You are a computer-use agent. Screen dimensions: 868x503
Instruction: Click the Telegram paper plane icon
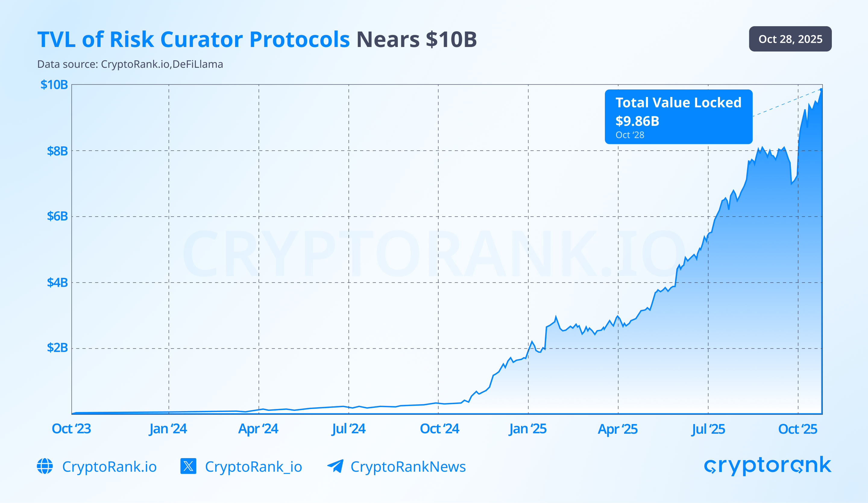[x=335, y=466]
